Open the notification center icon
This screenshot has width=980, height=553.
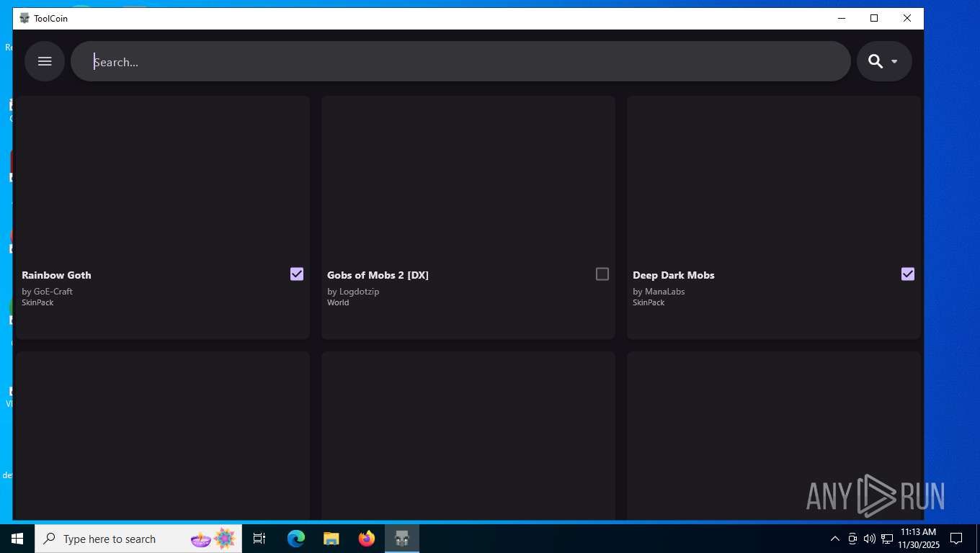click(x=956, y=539)
